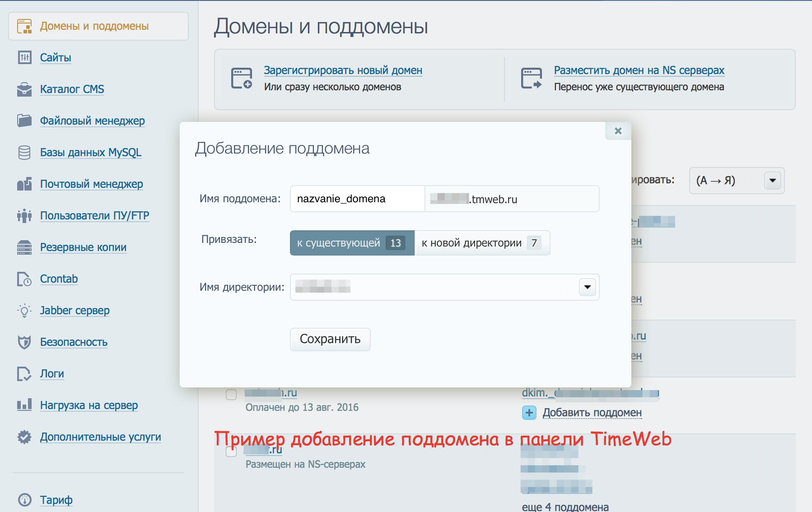812x512 pixels.
Task: Switch to the Сайты section
Action: click(x=55, y=57)
